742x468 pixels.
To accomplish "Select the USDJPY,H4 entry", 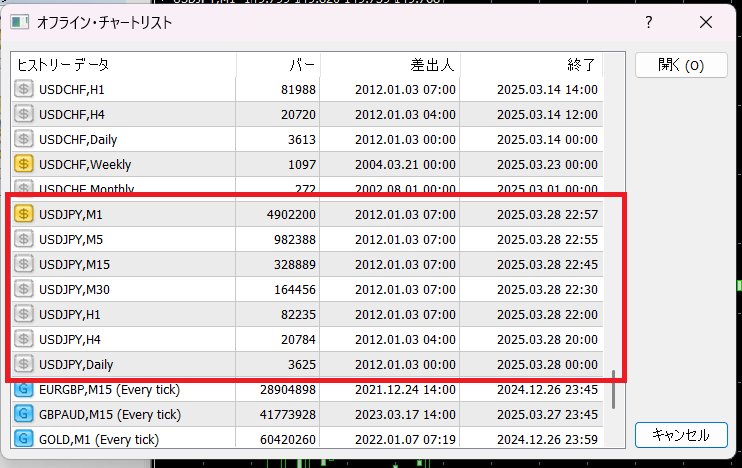I will pos(308,339).
